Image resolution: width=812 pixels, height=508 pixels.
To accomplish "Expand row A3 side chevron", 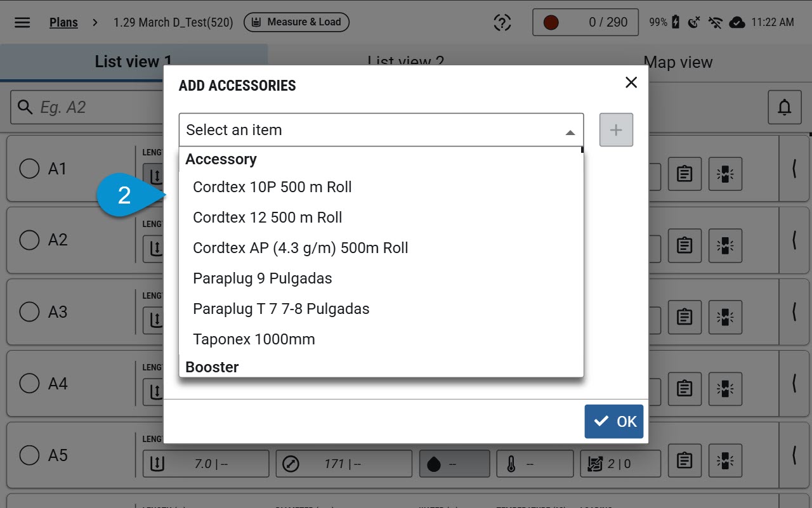I will tap(794, 312).
